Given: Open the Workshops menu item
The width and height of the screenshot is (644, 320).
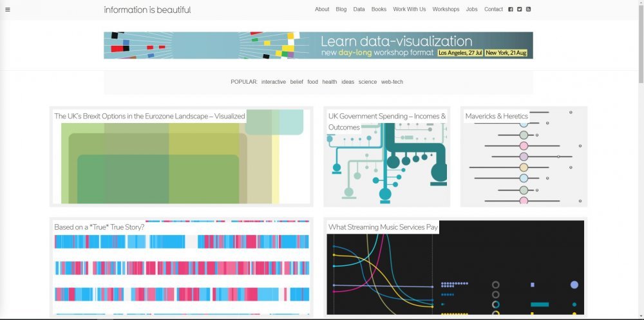Looking at the screenshot, I should pos(446,9).
